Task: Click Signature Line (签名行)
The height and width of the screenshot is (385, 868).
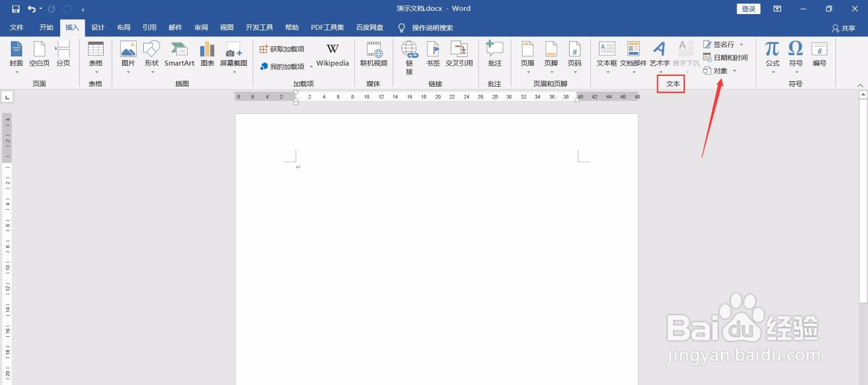Action: [720, 44]
